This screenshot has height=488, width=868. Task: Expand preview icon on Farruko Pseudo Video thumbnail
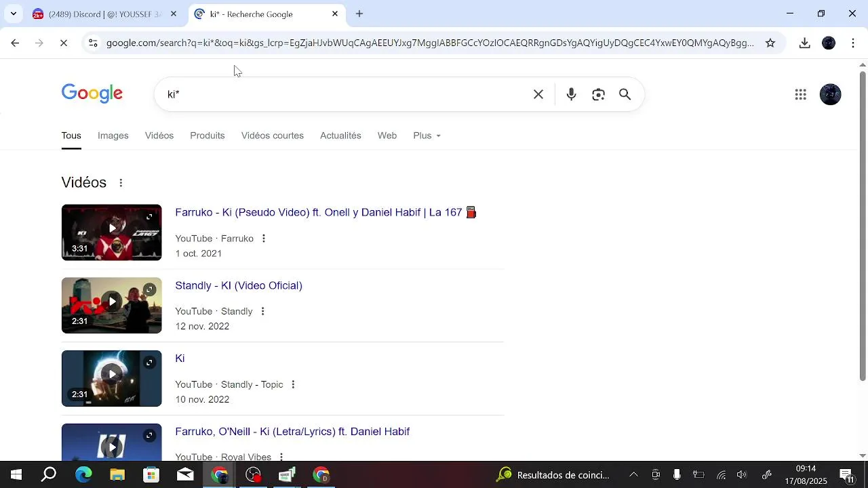click(x=149, y=217)
